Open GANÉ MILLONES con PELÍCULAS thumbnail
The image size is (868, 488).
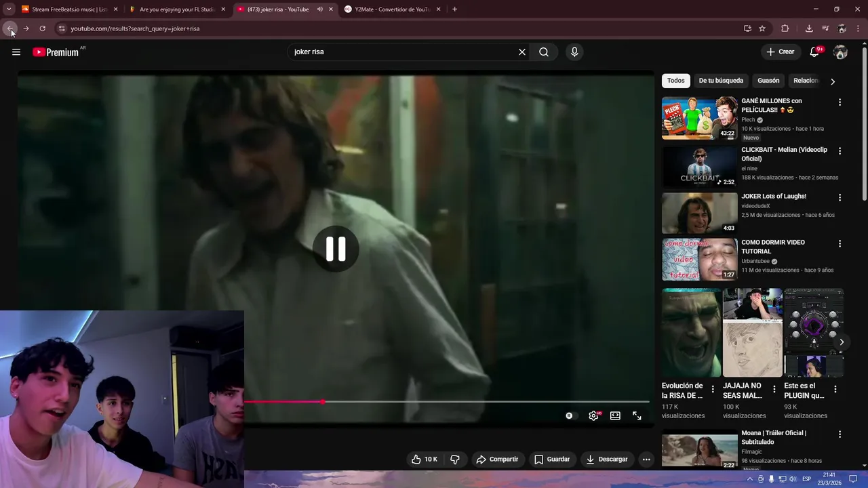[x=699, y=118]
